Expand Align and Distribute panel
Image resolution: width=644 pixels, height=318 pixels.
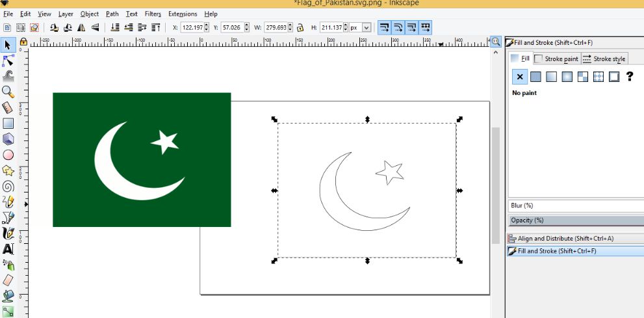[575, 238]
